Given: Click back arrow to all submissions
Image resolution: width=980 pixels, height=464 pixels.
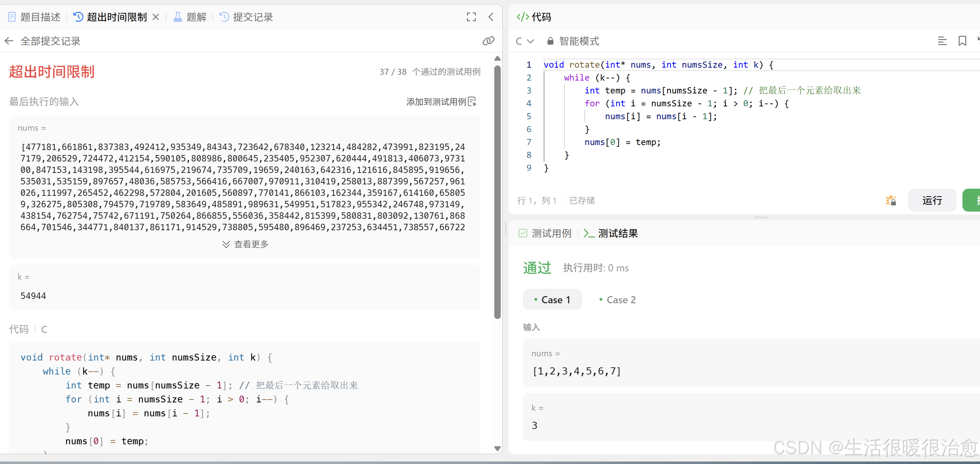Looking at the screenshot, I should point(9,41).
